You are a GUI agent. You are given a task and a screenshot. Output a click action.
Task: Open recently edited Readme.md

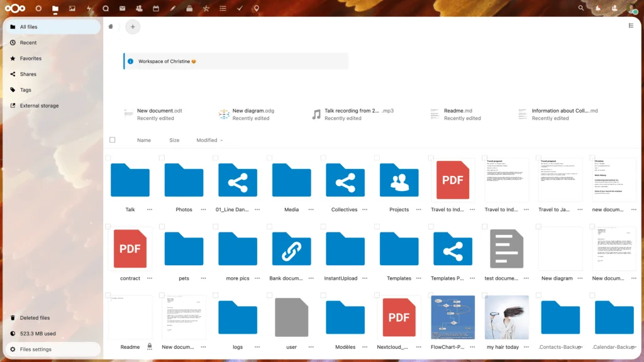pos(455,114)
